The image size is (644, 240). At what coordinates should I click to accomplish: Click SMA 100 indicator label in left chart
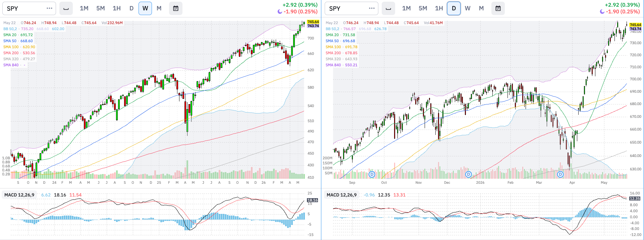tap(11, 47)
